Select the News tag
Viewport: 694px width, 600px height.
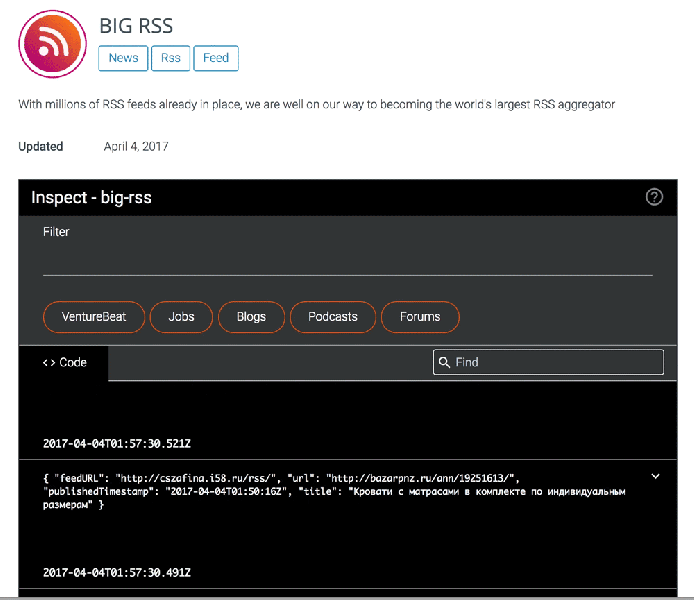(x=123, y=58)
